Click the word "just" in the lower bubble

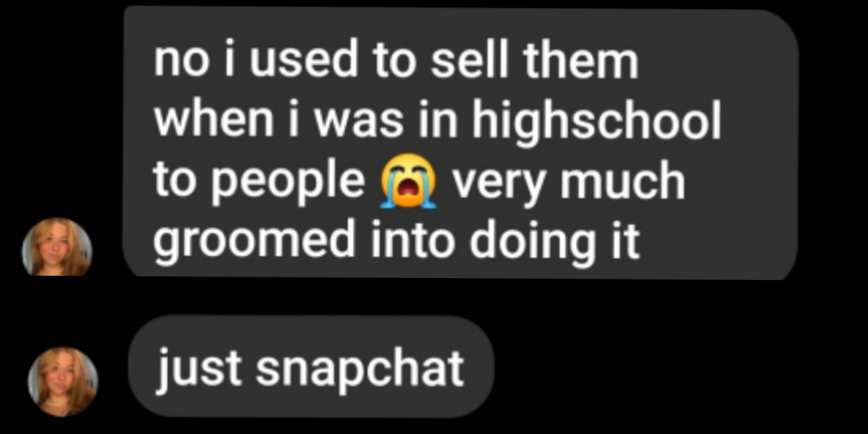199,370
